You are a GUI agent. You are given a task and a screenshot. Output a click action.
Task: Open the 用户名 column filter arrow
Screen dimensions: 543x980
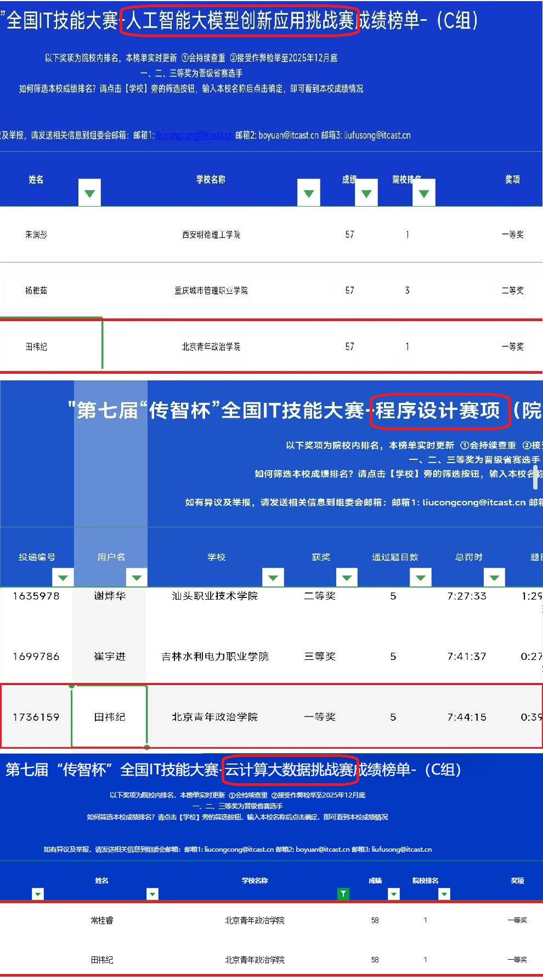[x=137, y=577]
